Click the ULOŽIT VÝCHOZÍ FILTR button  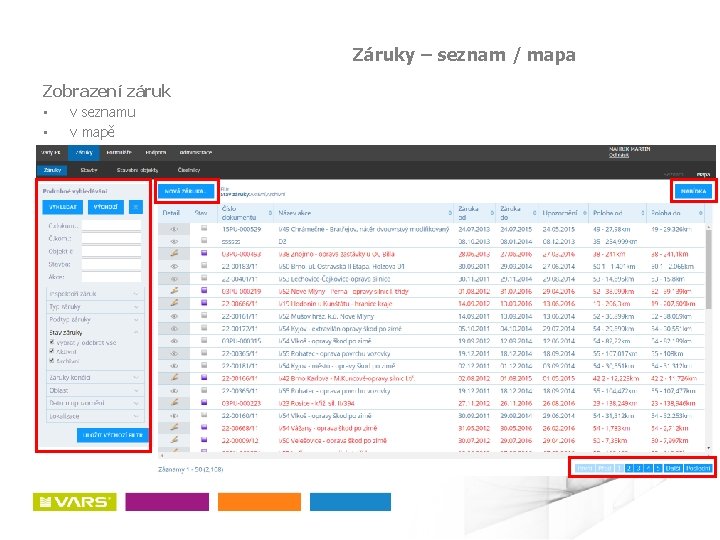pyautogui.click(x=113, y=434)
